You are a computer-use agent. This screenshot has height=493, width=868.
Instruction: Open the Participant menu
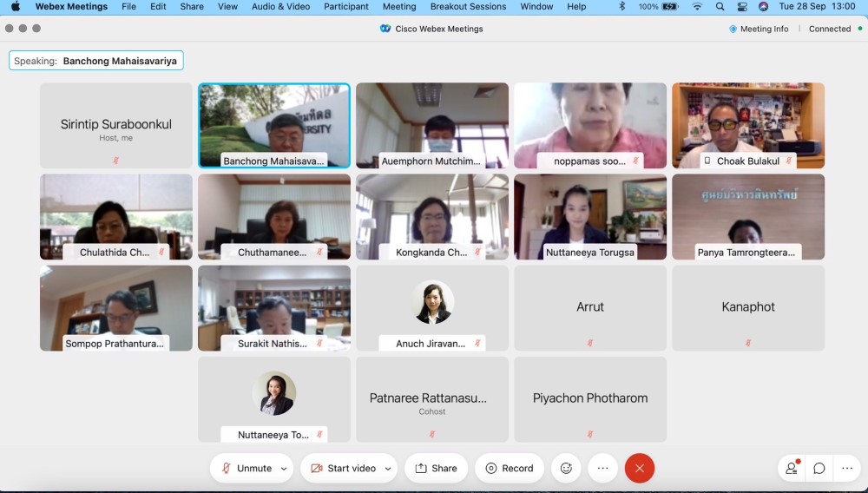(345, 6)
